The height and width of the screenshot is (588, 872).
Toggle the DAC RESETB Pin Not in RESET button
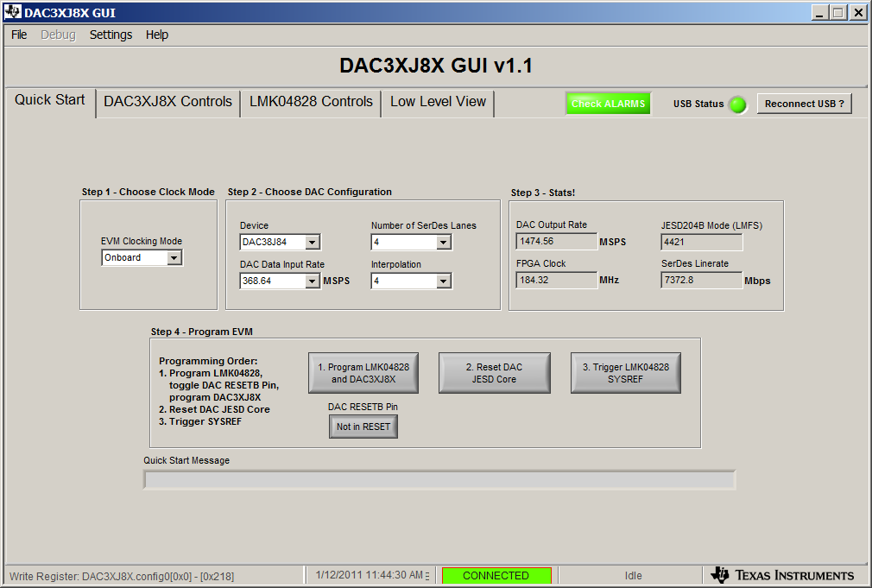pos(363,427)
